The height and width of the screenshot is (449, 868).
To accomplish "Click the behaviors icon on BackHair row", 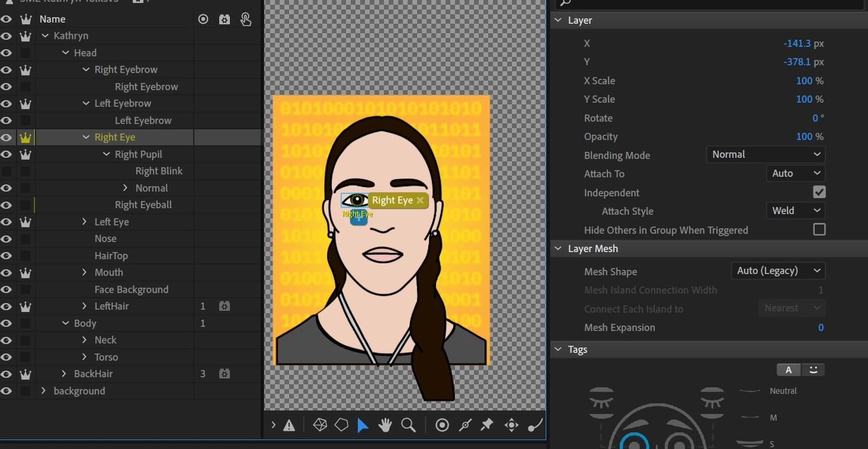I will pos(225,374).
